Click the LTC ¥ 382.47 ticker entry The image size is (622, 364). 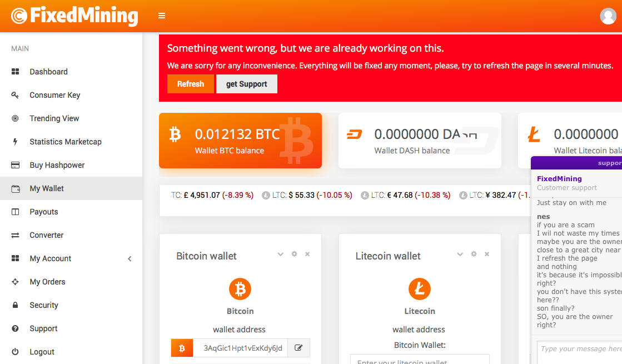coord(495,196)
